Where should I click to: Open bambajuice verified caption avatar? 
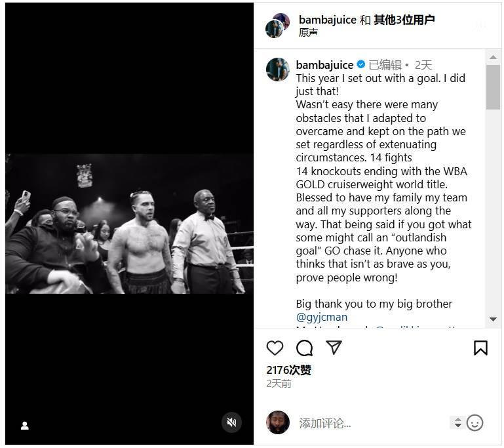(x=278, y=69)
